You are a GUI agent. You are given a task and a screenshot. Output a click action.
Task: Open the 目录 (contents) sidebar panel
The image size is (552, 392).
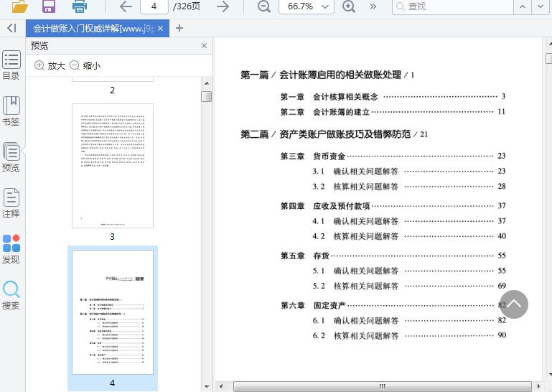tap(11, 65)
